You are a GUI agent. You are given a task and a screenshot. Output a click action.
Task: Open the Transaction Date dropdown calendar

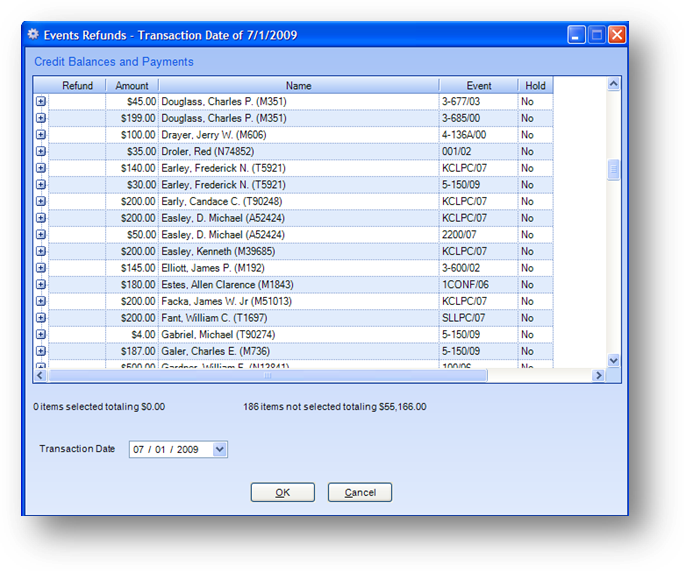[220, 450]
